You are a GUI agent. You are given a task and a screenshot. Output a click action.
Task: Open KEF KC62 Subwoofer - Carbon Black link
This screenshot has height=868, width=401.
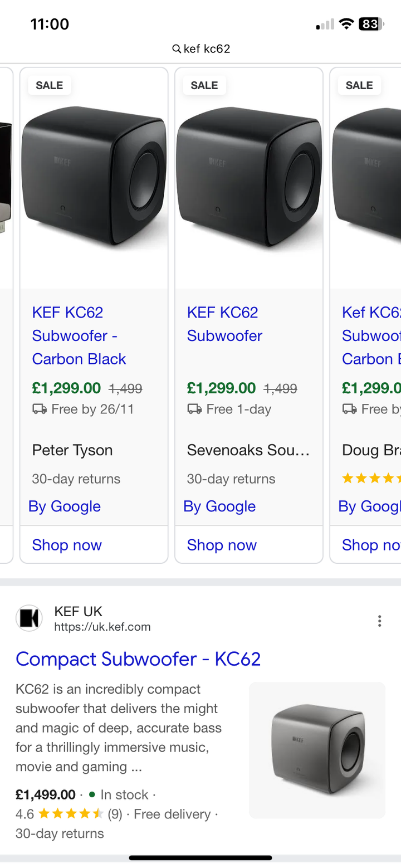(79, 335)
